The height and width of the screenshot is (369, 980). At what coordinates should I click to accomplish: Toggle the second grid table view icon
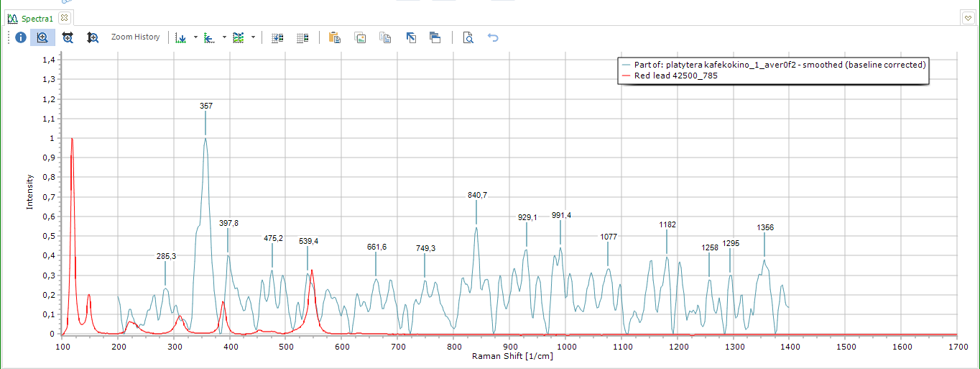pyautogui.click(x=302, y=37)
